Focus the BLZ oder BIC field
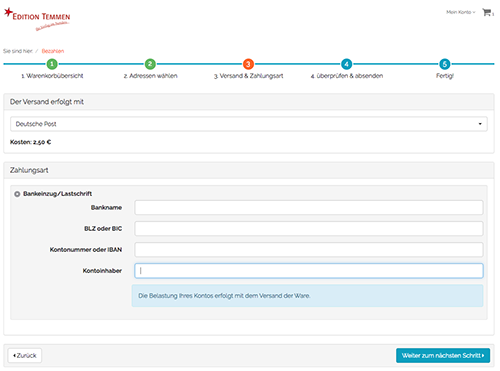Screen dimensions: 500x371 309,228
